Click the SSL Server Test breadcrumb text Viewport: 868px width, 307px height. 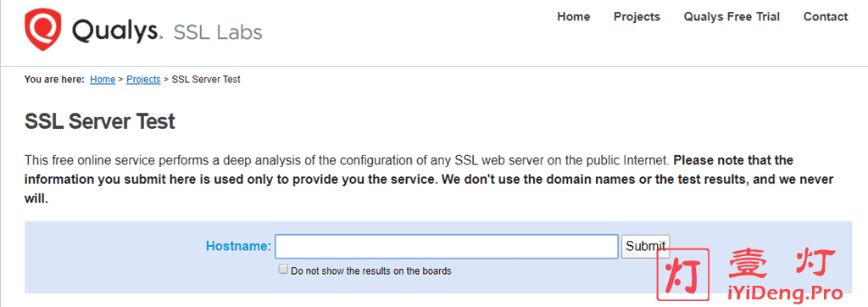[x=206, y=79]
